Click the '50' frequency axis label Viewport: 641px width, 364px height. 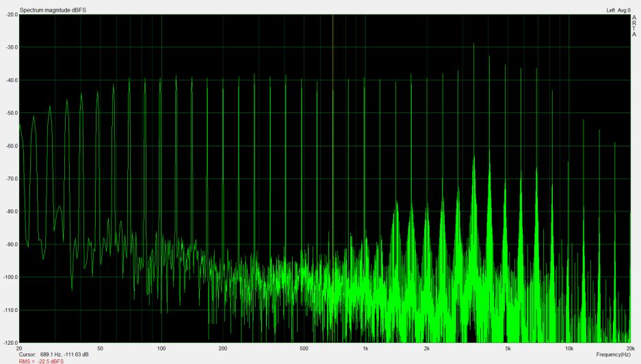point(100,348)
